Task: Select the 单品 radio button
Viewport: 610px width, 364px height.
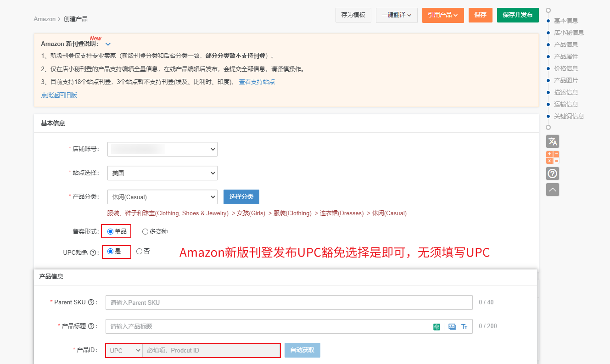Action: [x=110, y=232]
